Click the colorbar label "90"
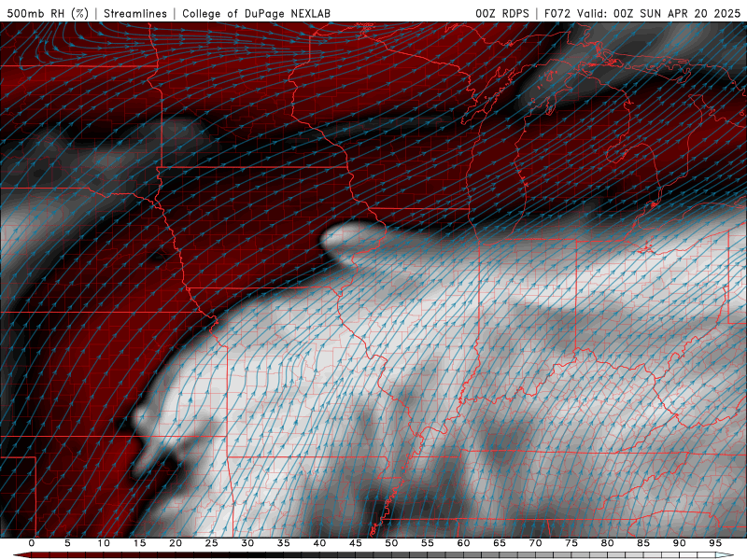This screenshot has height=560, width=747. pos(679,543)
